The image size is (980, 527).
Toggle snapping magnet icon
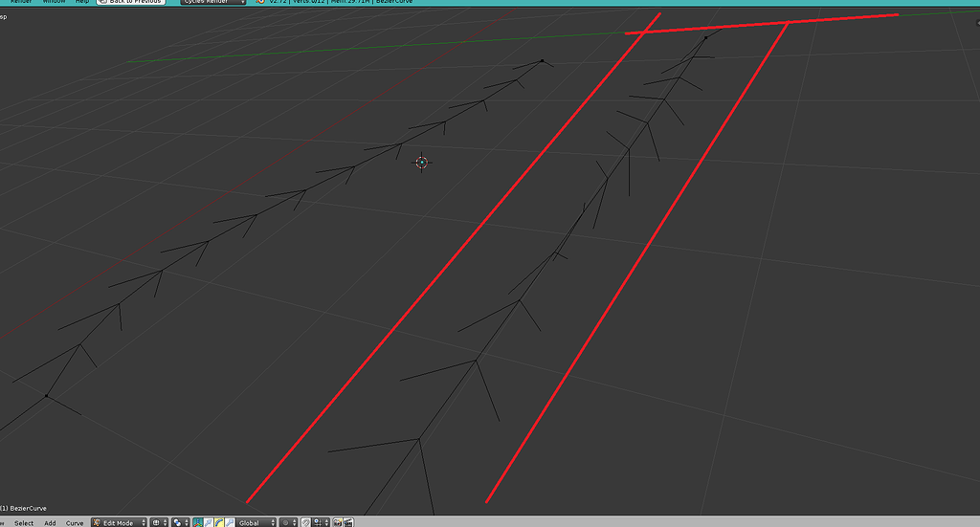tap(305, 522)
